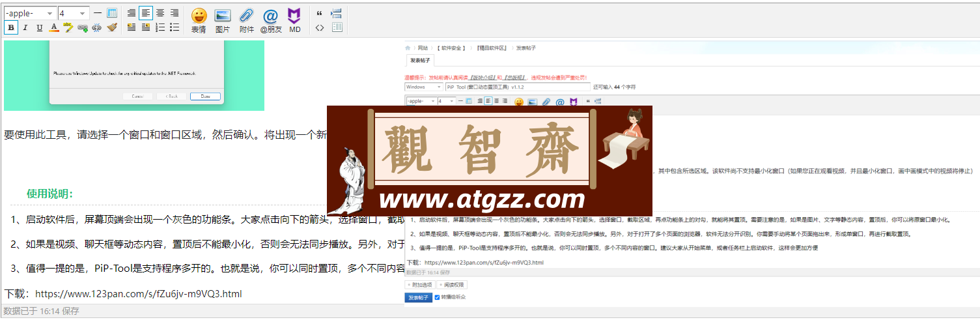Insert a quote block in large editor

coord(320,13)
